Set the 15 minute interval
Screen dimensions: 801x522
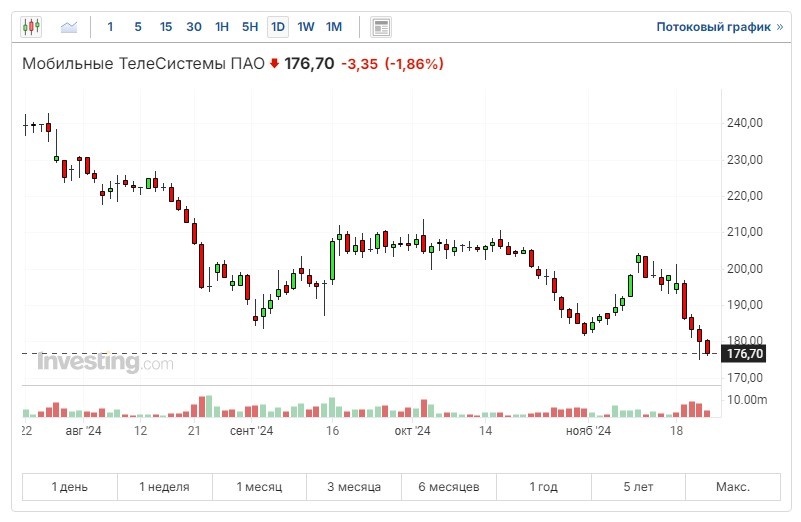tap(166, 27)
